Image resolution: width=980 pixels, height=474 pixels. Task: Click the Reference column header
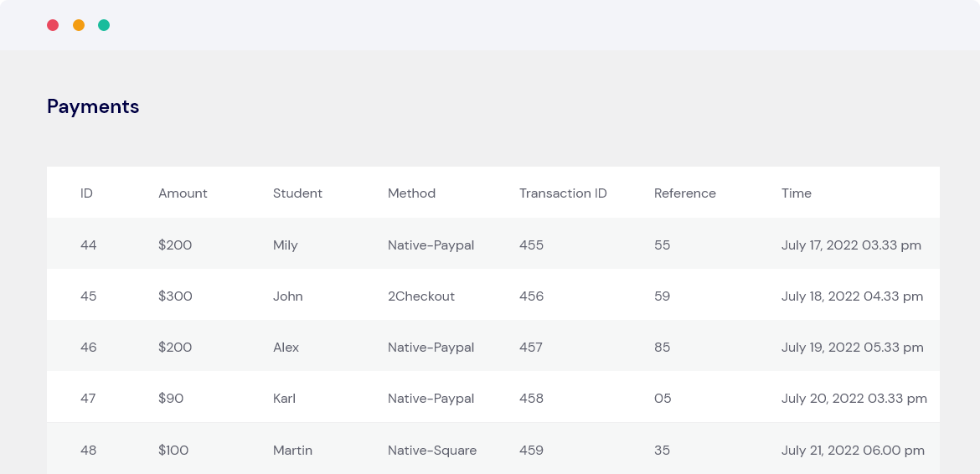[684, 193]
